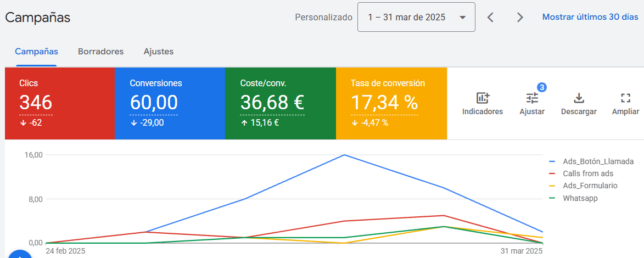Open the Indicadores chart icon

tap(482, 99)
